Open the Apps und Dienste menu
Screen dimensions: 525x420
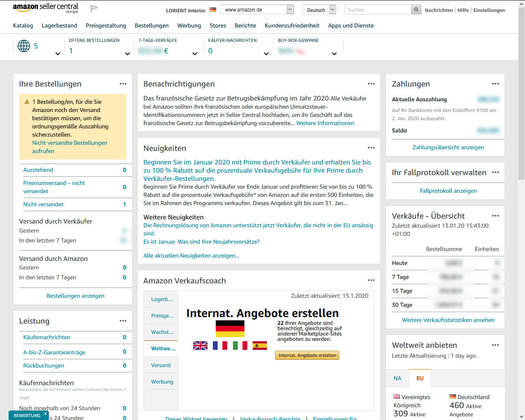(x=351, y=25)
